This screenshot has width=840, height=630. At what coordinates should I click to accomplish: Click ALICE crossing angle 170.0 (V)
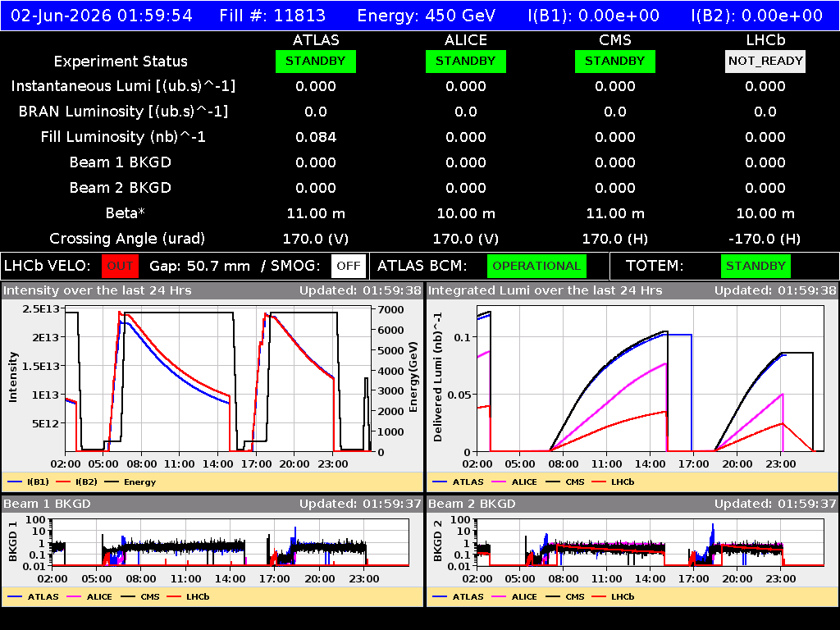point(466,239)
